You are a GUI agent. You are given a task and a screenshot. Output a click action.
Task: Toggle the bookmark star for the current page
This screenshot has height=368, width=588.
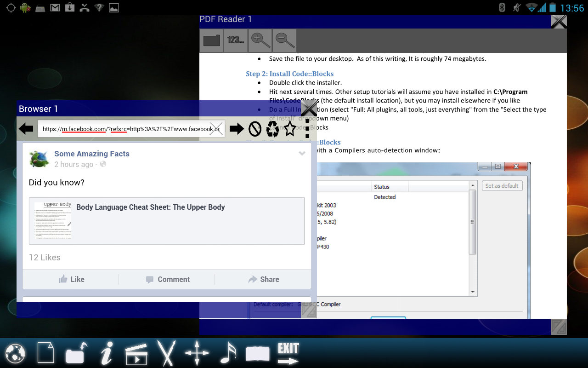point(289,129)
